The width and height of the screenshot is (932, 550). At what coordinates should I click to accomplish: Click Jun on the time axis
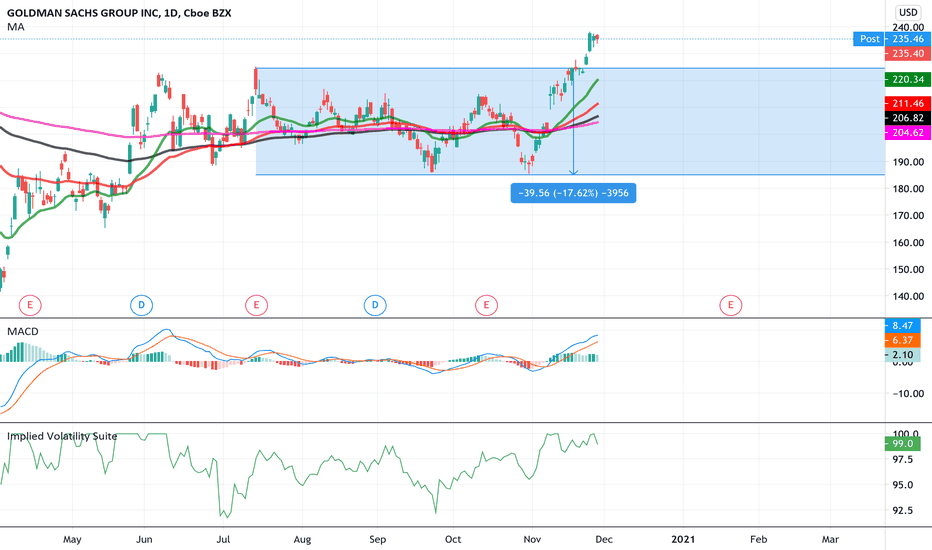pyautogui.click(x=144, y=539)
